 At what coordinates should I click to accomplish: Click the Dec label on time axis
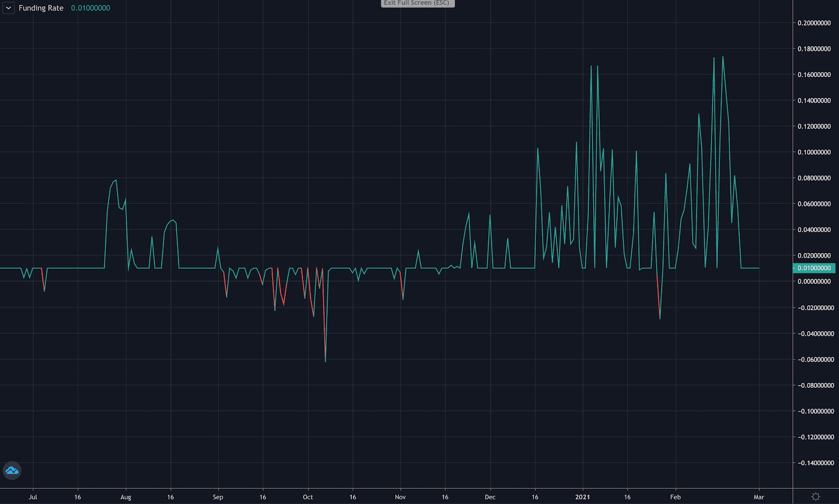pyautogui.click(x=490, y=497)
